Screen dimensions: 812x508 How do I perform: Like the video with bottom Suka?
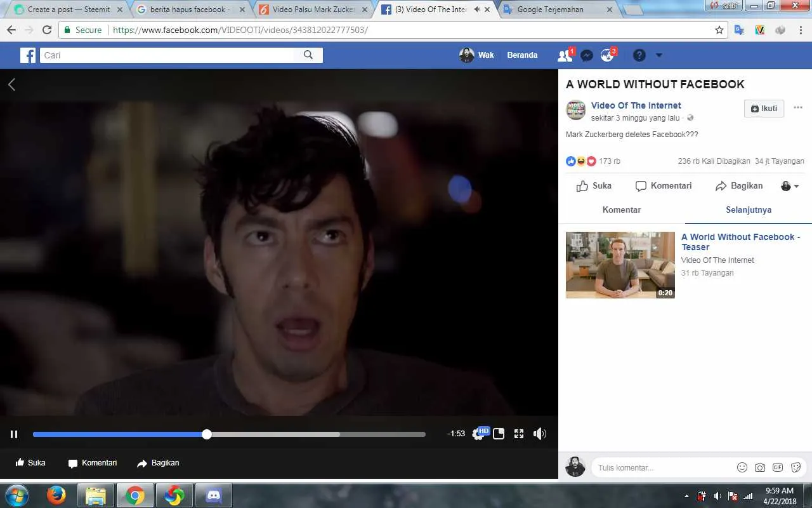pyautogui.click(x=30, y=463)
